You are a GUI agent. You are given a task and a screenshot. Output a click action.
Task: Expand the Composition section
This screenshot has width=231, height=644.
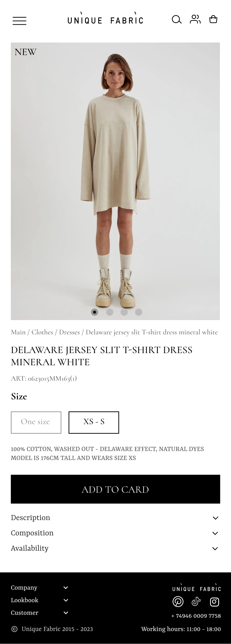click(115, 533)
